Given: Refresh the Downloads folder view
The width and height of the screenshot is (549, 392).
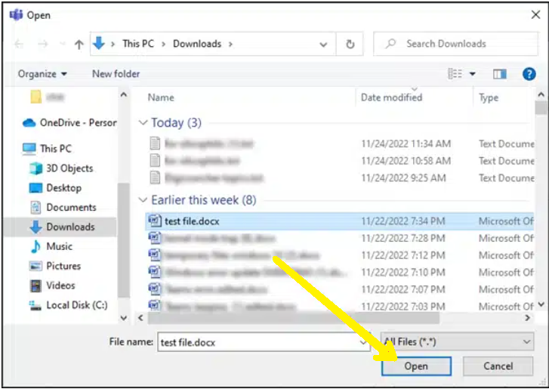Looking at the screenshot, I should [350, 44].
